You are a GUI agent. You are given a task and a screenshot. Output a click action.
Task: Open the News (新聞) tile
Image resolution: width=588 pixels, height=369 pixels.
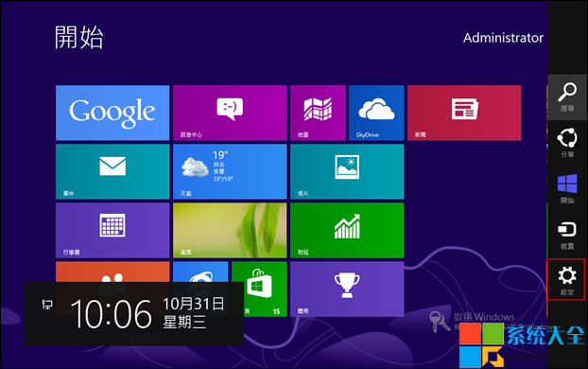click(x=464, y=113)
